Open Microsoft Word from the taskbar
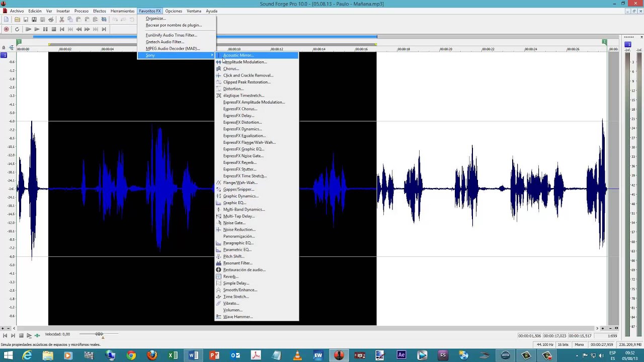This screenshot has height=362, width=644. (194, 355)
